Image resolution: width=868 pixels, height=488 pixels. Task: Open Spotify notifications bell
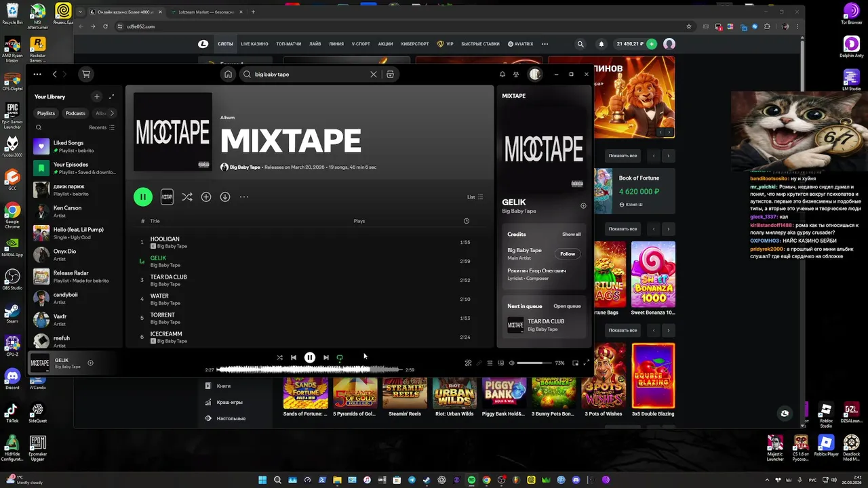[x=502, y=75]
